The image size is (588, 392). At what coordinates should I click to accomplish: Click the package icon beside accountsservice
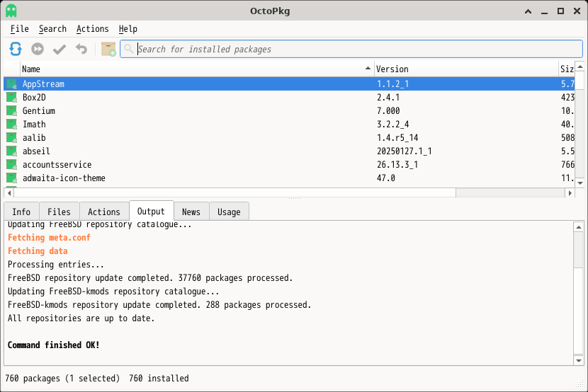[11, 165]
